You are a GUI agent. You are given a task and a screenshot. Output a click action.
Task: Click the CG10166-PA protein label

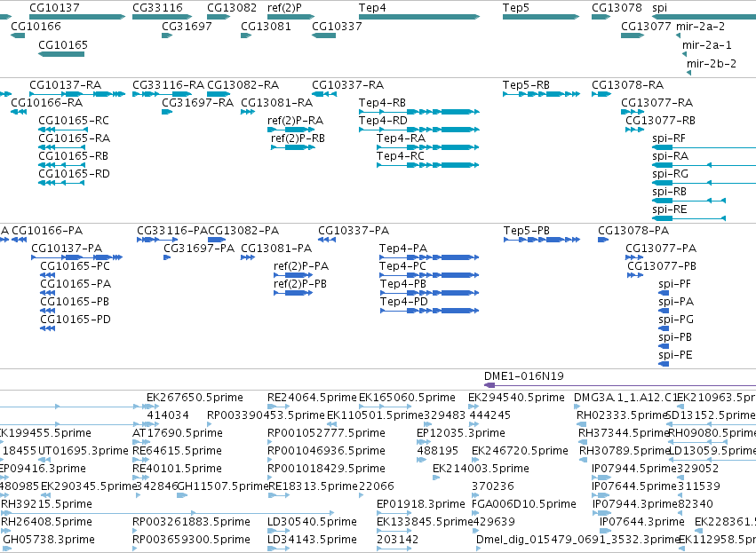[x=47, y=231]
